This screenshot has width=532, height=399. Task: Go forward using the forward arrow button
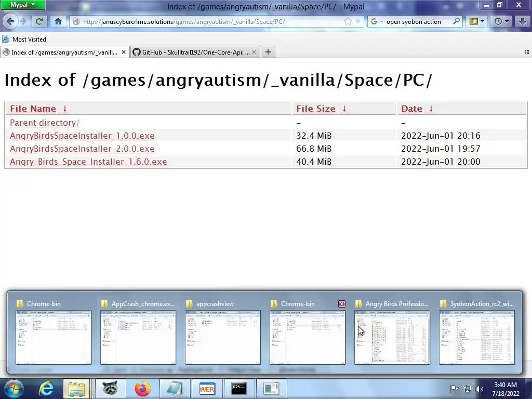(23, 21)
